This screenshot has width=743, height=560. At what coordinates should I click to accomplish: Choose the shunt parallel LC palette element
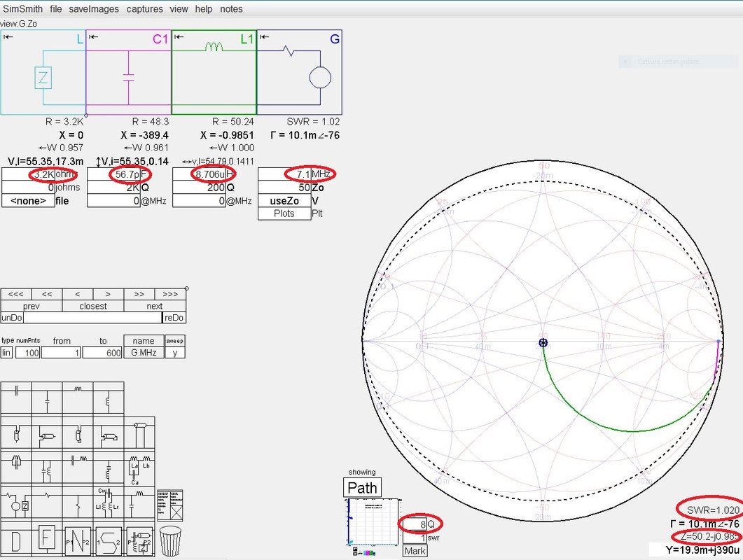point(47,468)
